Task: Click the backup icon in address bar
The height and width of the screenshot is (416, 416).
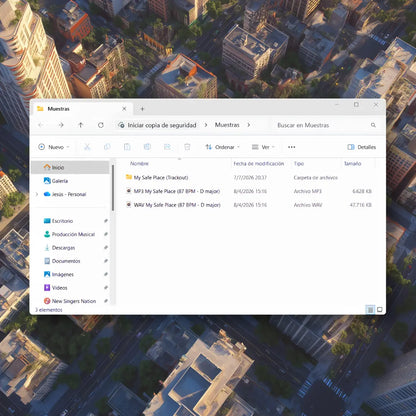Action: pos(122,125)
